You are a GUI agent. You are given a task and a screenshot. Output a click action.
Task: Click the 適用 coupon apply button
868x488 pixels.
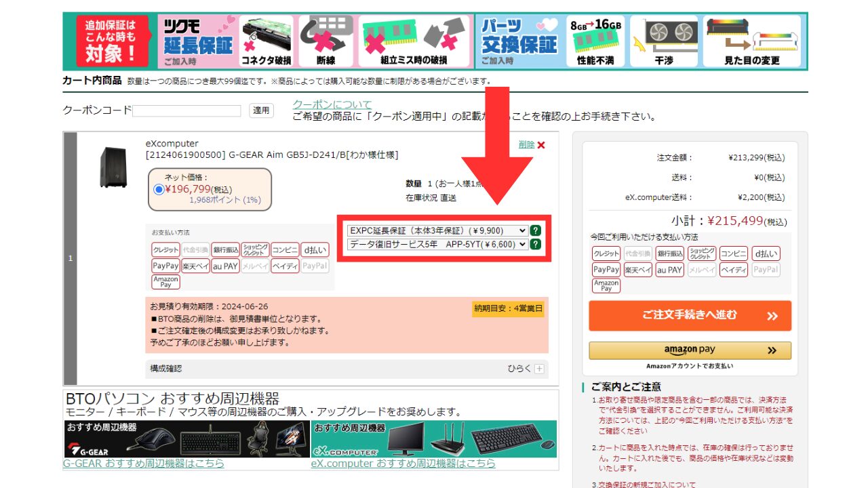tap(261, 110)
